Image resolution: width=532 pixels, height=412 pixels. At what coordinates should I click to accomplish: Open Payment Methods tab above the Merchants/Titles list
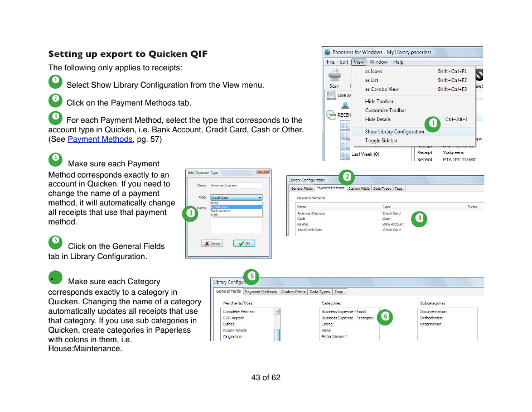coord(261,292)
